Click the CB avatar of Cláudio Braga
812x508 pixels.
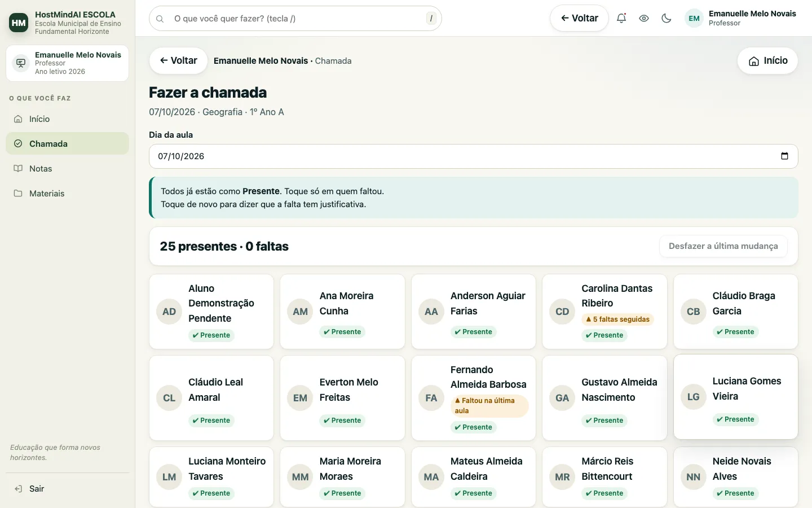coord(694,312)
